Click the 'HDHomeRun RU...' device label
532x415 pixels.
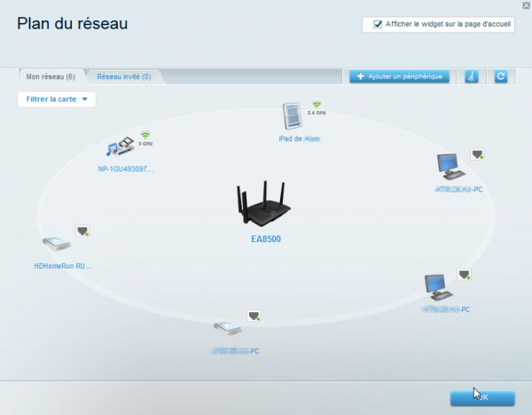(x=62, y=265)
